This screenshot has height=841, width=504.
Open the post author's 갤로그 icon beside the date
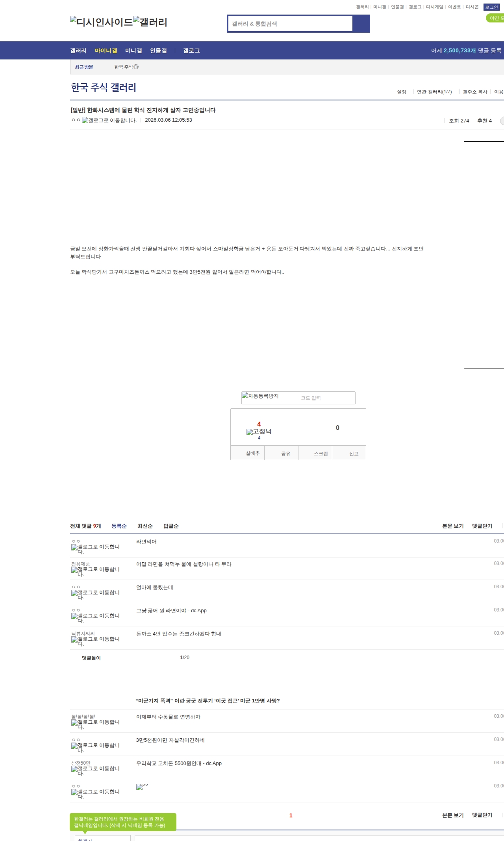[109, 120]
